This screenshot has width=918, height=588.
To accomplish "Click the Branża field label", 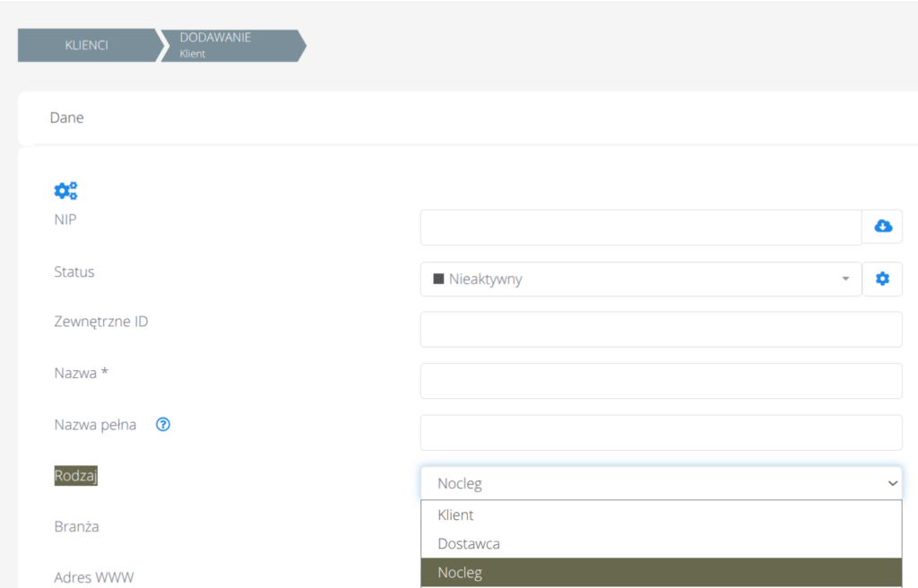I will [x=76, y=526].
